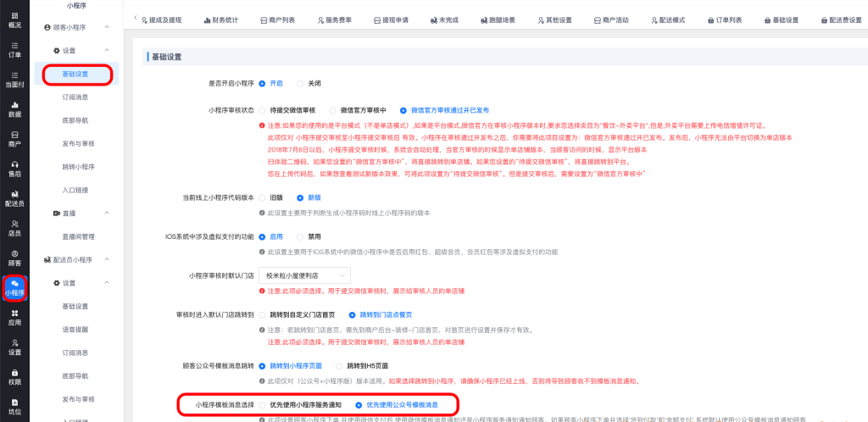868x422 pixels.
Task: Open 语音提醒 in the 配送员小程序 menu
Action: (75, 329)
